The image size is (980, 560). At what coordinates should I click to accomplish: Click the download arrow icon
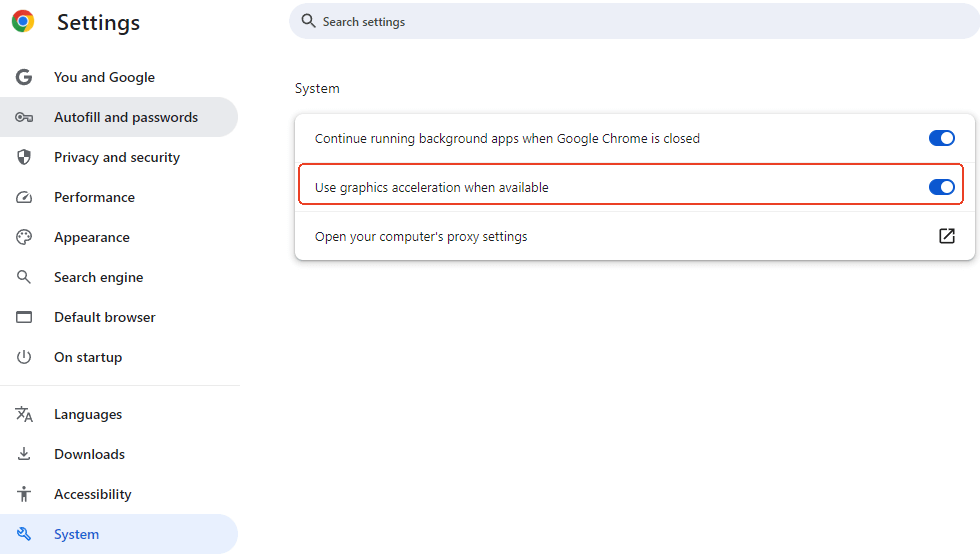tap(24, 454)
